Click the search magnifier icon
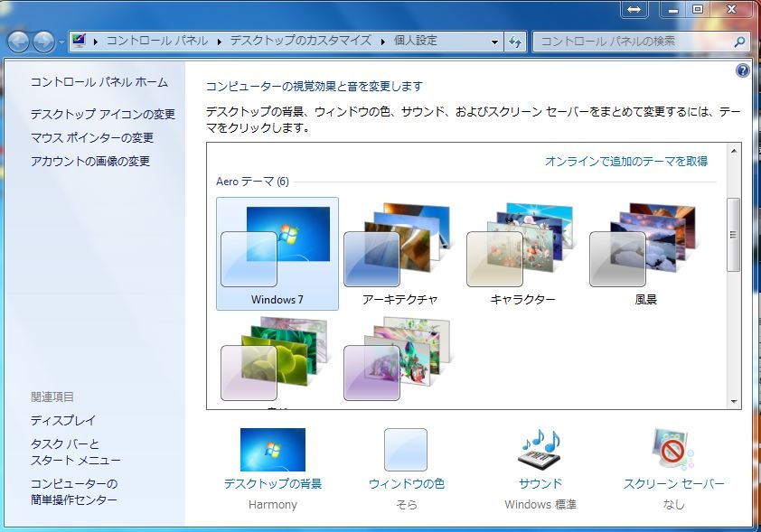Viewport: 761px width, 532px height. [x=739, y=42]
